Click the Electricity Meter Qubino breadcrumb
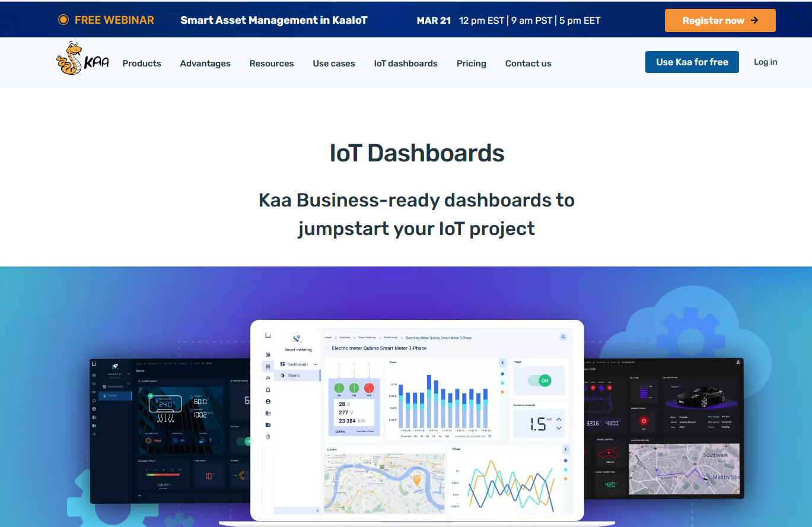This screenshot has height=527, width=812. pos(438,338)
